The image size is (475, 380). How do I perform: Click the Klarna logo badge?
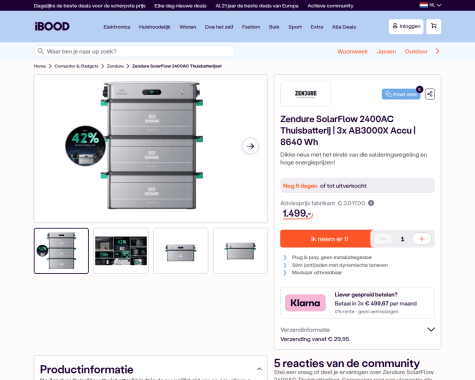(x=305, y=303)
